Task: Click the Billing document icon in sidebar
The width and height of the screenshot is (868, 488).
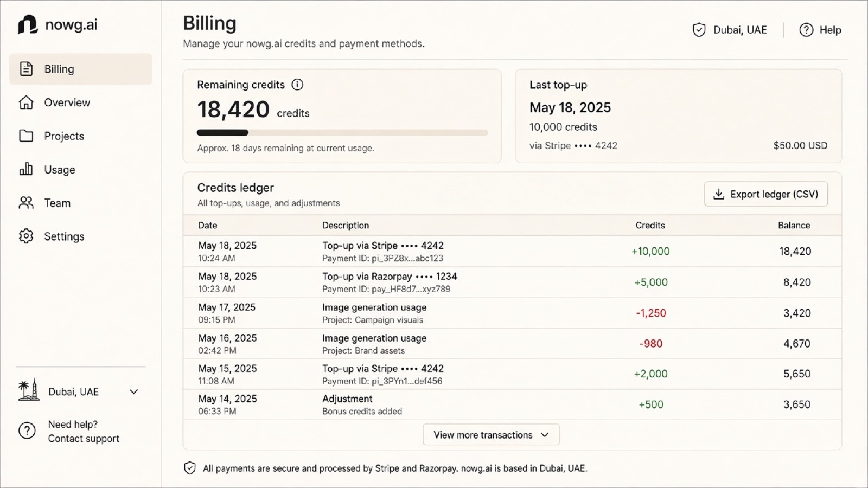Action: click(x=26, y=69)
